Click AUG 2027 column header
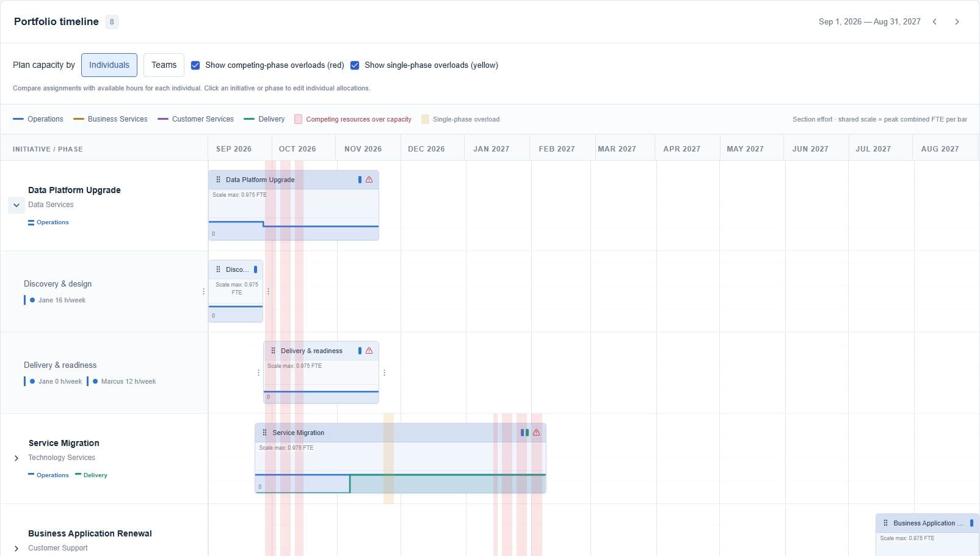 940,148
